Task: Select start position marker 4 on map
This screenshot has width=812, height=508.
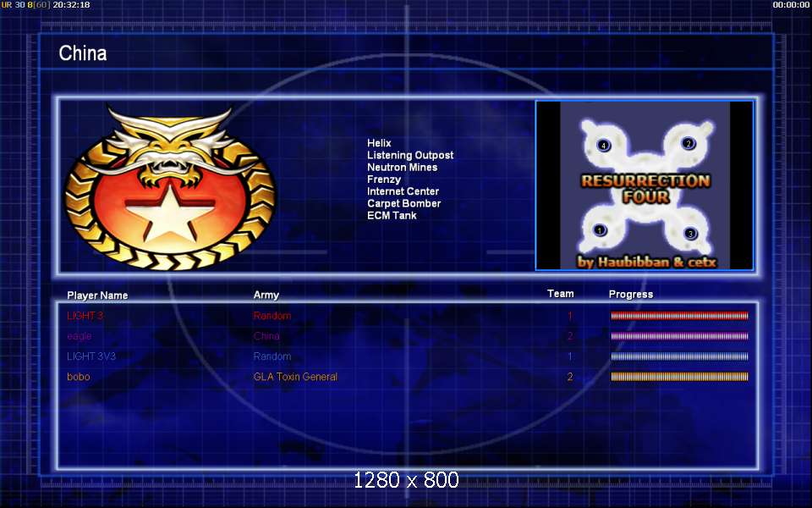Action: (603, 146)
